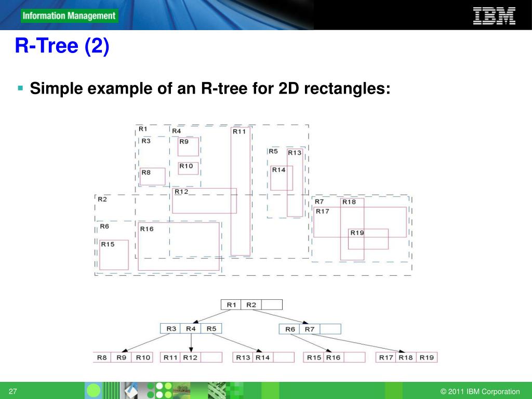Select the R5 cell in the tree's middle level
This screenshot has width=532, height=399.
[x=211, y=329]
